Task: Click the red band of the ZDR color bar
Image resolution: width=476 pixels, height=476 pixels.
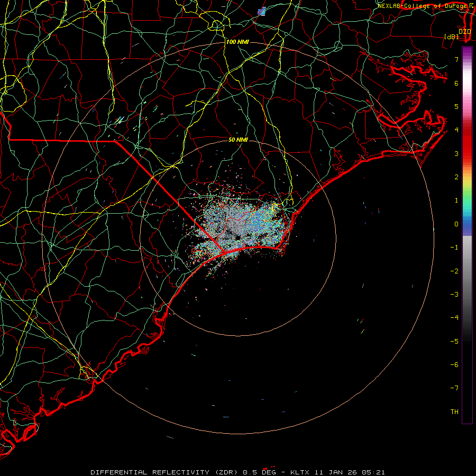Action: pos(467,143)
